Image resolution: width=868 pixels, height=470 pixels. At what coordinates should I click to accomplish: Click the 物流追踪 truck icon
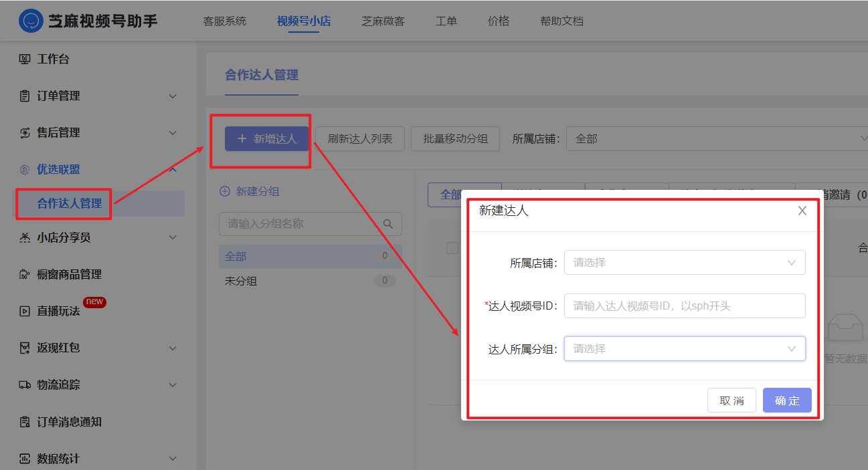(25, 384)
